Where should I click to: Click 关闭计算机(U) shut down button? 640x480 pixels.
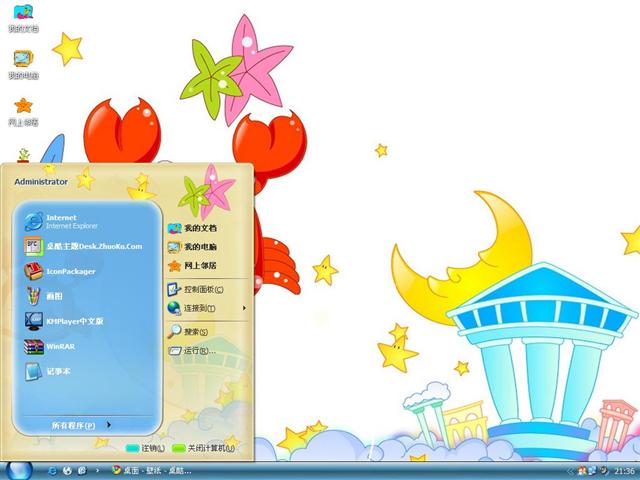[203, 448]
